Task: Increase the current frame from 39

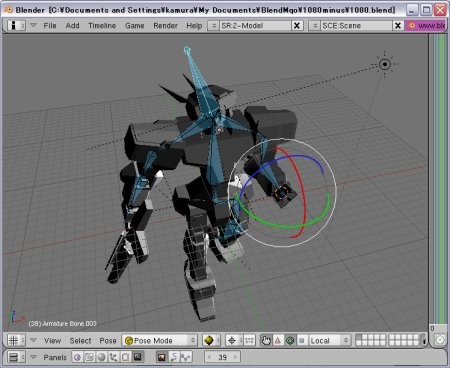Action: click(x=235, y=357)
